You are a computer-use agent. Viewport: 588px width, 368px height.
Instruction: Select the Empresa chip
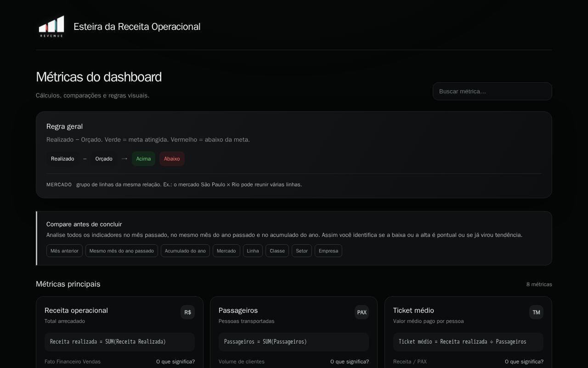[x=328, y=251]
